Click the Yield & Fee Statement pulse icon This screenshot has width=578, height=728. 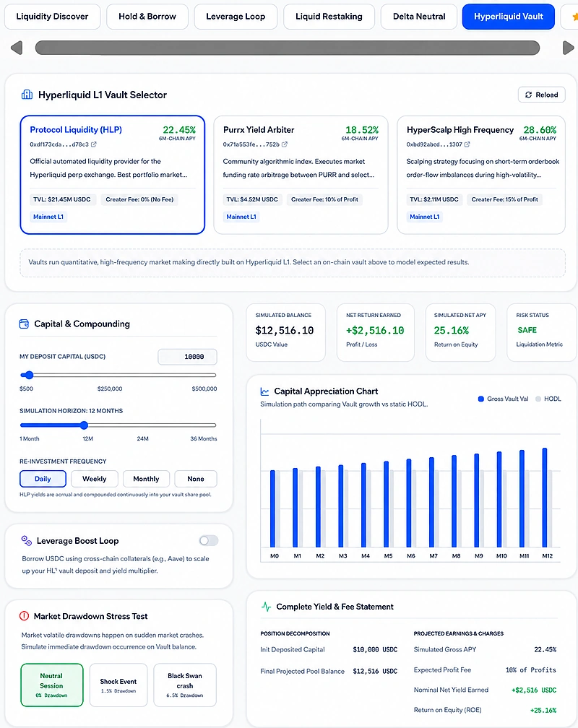[x=266, y=607]
